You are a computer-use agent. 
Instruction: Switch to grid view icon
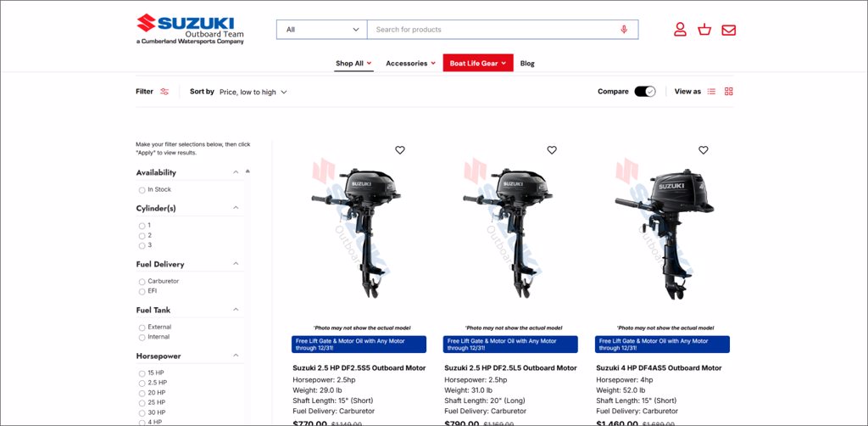click(728, 92)
